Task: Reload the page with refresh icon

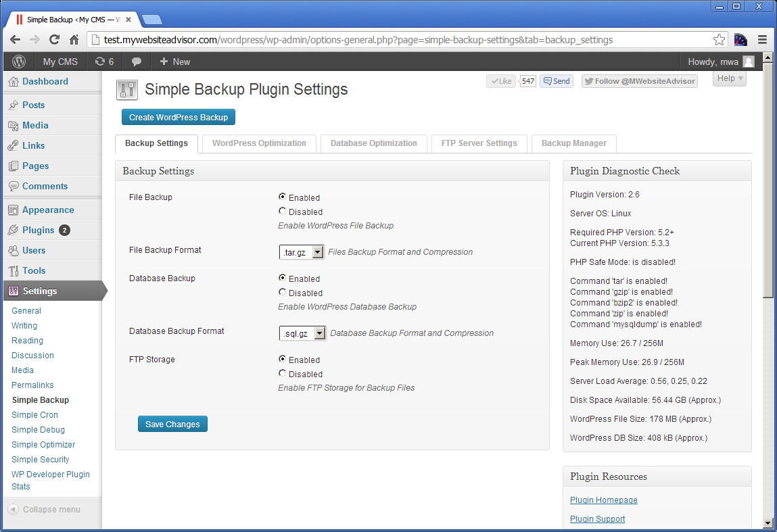Action: (x=55, y=40)
